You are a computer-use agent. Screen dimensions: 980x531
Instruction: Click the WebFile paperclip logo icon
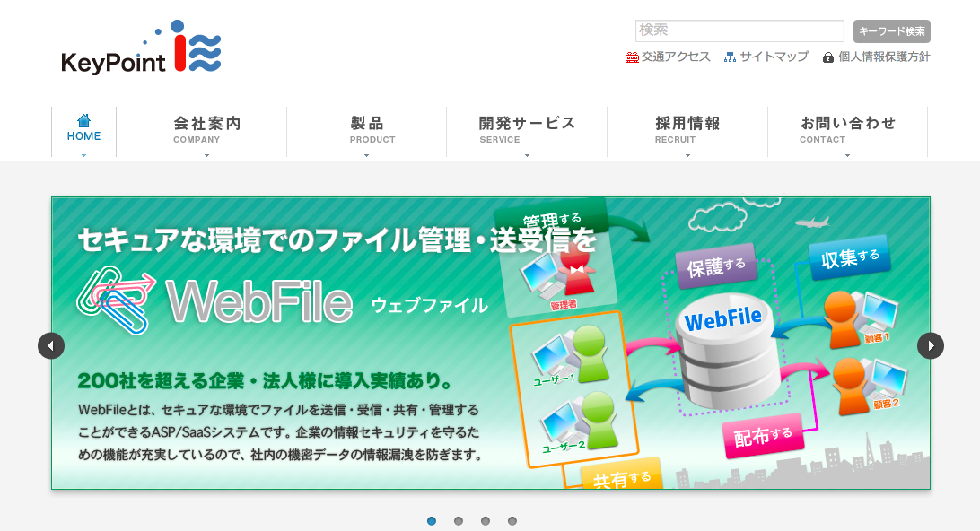coord(117,300)
